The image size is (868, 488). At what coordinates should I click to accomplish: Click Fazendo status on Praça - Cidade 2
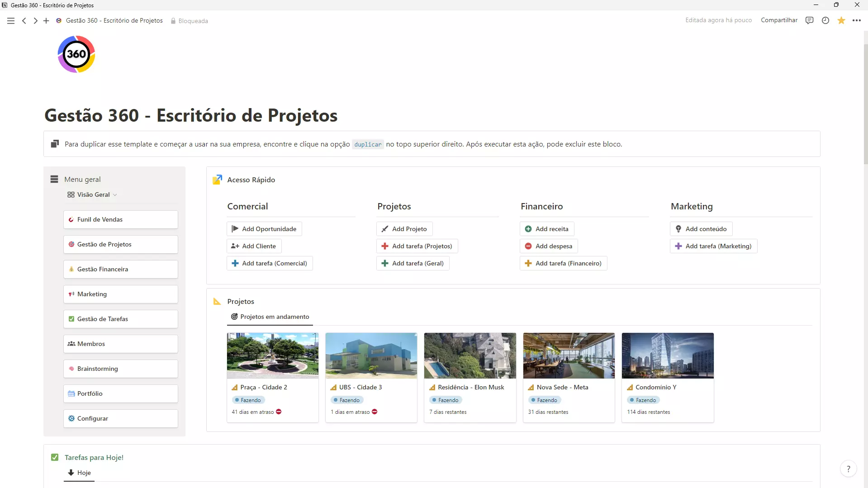pyautogui.click(x=248, y=400)
